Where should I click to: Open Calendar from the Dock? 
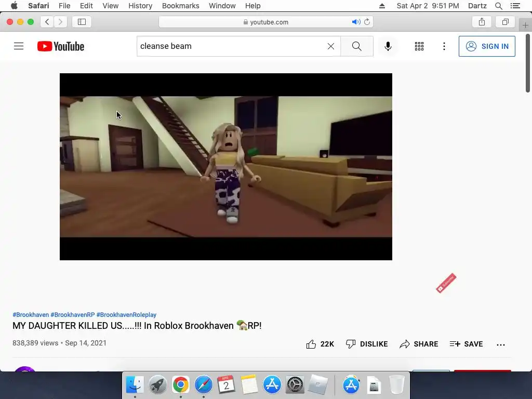(226, 385)
